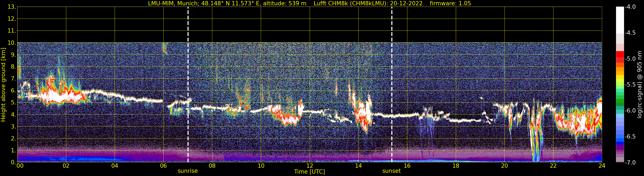Click the white dashed sunset line
This screenshot has width=644, height=176.
coord(392,85)
